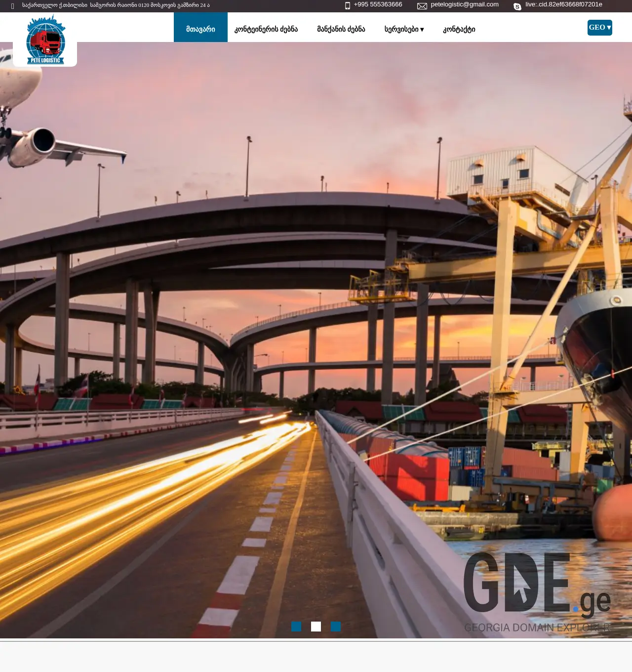Select the third slider indicator square
The height and width of the screenshot is (672, 632).
click(336, 627)
